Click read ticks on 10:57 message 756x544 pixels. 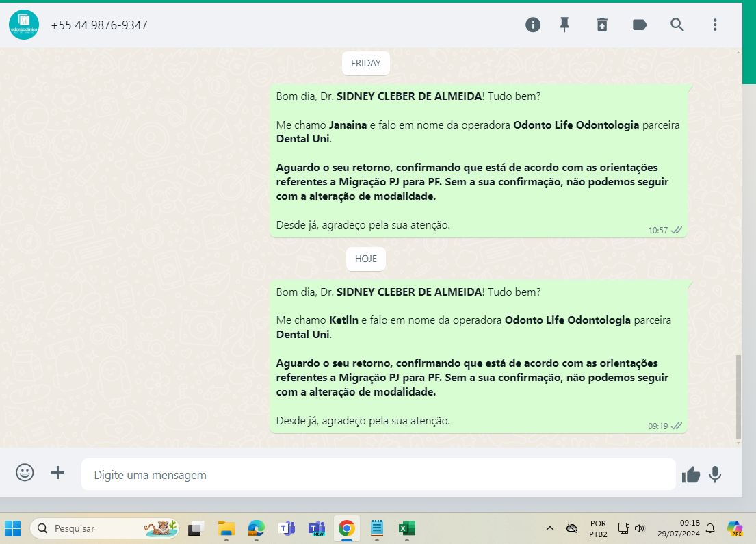(677, 230)
